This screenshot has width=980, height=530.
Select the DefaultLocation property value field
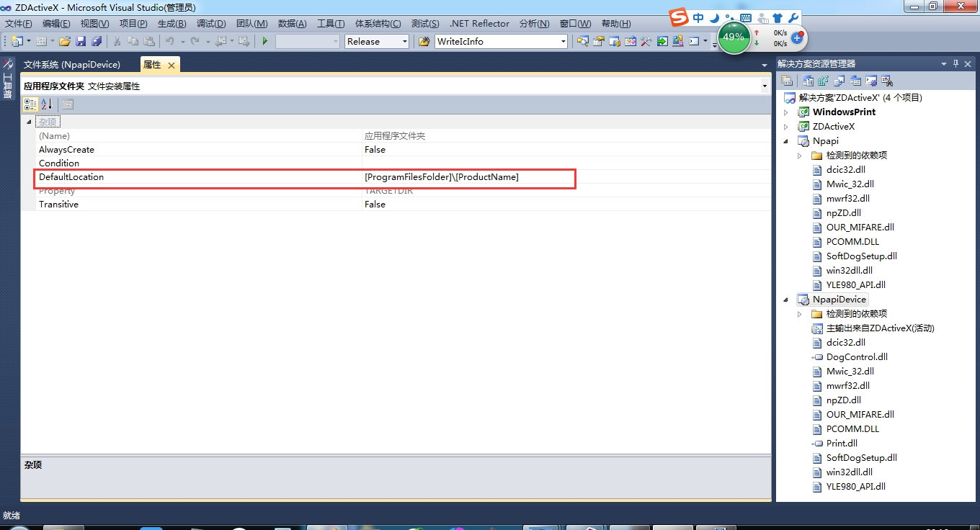pyautogui.click(x=566, y=177)
